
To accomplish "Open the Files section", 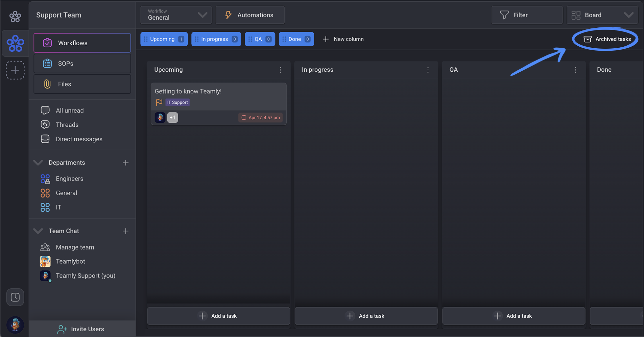I will click(x=82, y=84).
